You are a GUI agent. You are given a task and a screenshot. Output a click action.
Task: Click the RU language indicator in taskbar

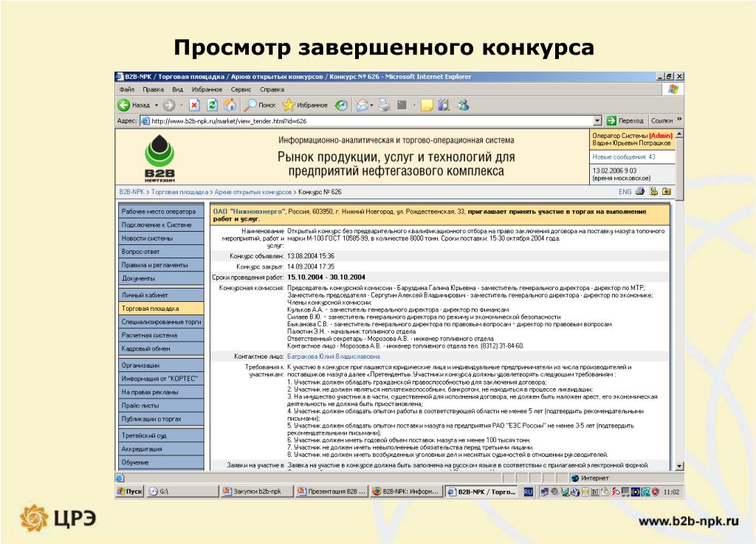coord(529,492)
